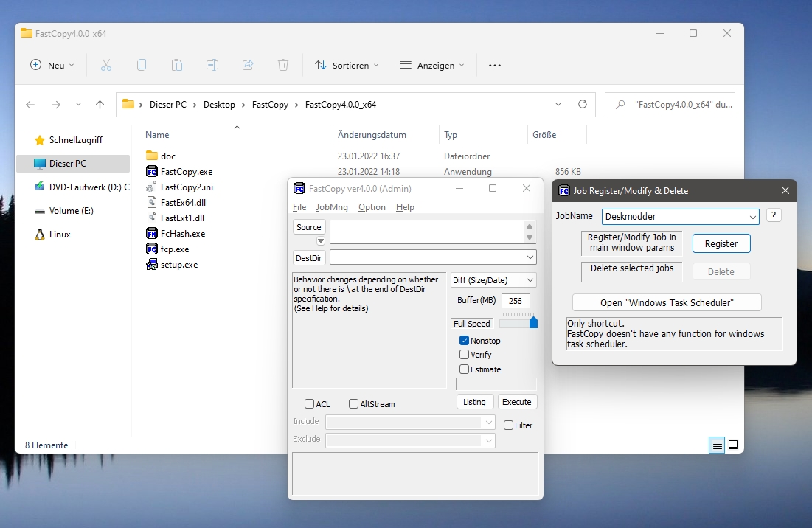Click the Delete trash icon in Explorer toolbar
Image resolution: width=812 pixels, height=528 pixels.
282,65
